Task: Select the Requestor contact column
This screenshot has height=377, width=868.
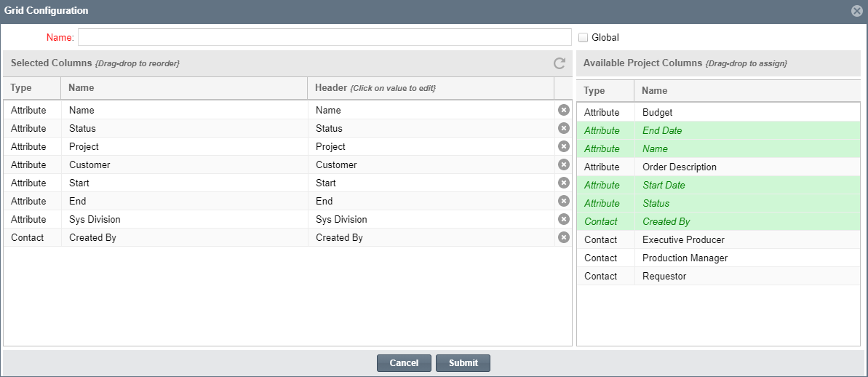Action: point(719,277)
